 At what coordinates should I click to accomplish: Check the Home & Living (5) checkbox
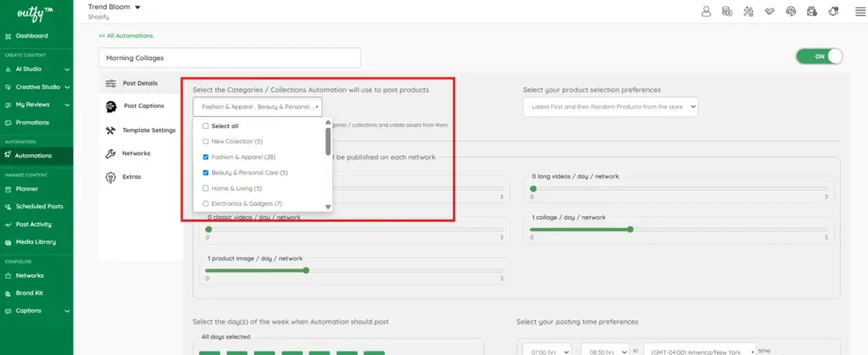click(206, 189)
